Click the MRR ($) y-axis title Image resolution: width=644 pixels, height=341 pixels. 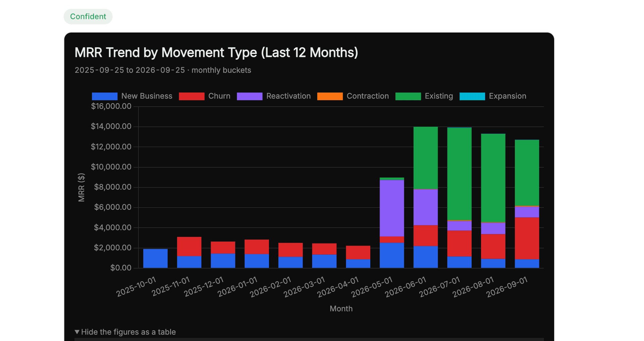click(x=81, y=187)
